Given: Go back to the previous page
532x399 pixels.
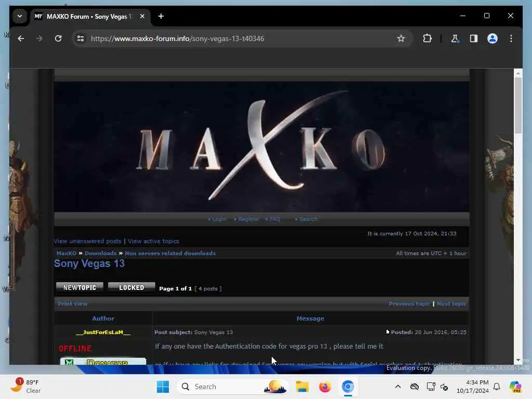Looking at the screenshot, I should point(21,38).
